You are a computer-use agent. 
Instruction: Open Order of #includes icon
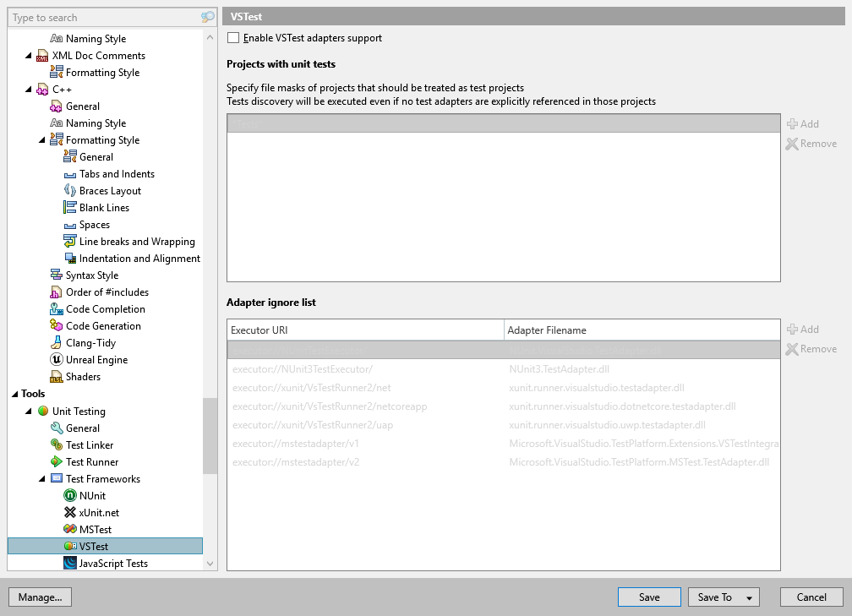pyautogui.click(x=56, y=292)
